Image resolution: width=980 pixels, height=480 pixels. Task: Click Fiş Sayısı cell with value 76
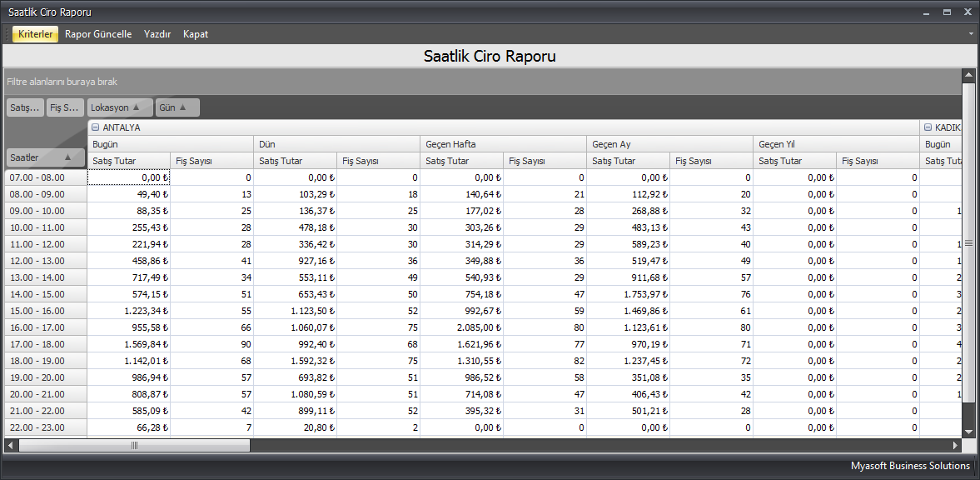pyautogui.click(x=711, y=294)
